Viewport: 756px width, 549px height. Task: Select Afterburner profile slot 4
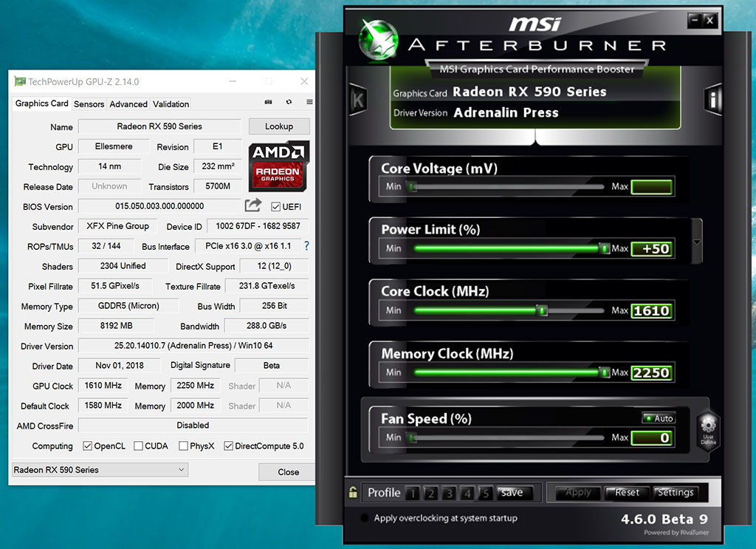click(x=467, y=493)
